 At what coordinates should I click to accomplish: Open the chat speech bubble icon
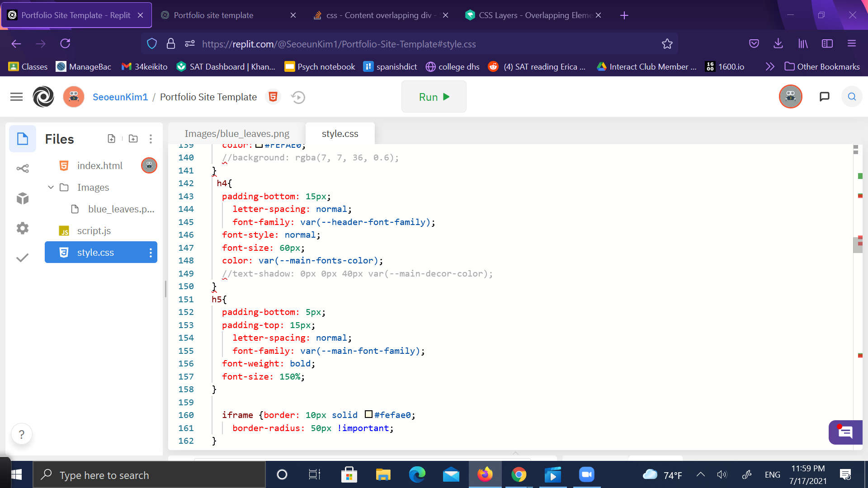[824, 97]
